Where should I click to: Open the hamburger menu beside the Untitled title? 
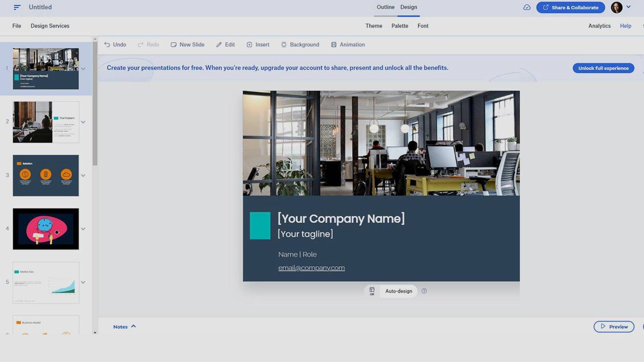[17, 7]
